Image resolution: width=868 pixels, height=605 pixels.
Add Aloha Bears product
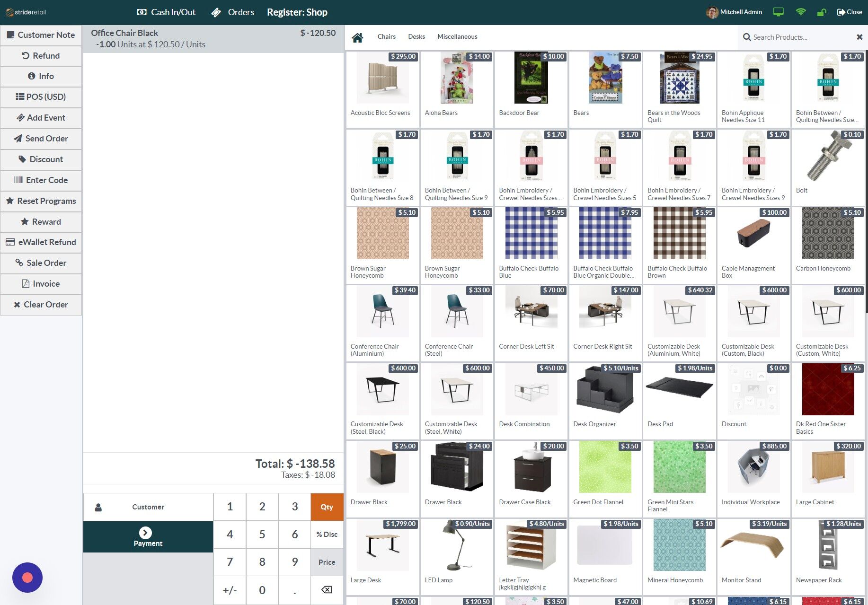[457, 89]
